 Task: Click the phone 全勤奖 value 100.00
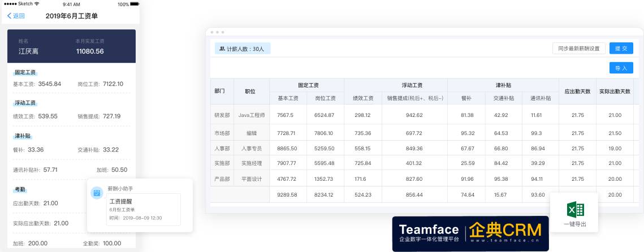point(112,244)
